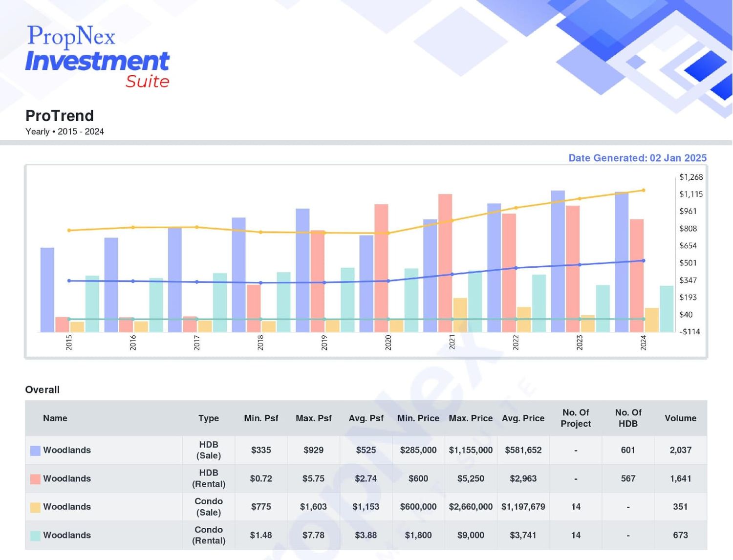Select the blue HDB Sale color swatch
This screenshot has height=560, width=733.
[35, 451]
